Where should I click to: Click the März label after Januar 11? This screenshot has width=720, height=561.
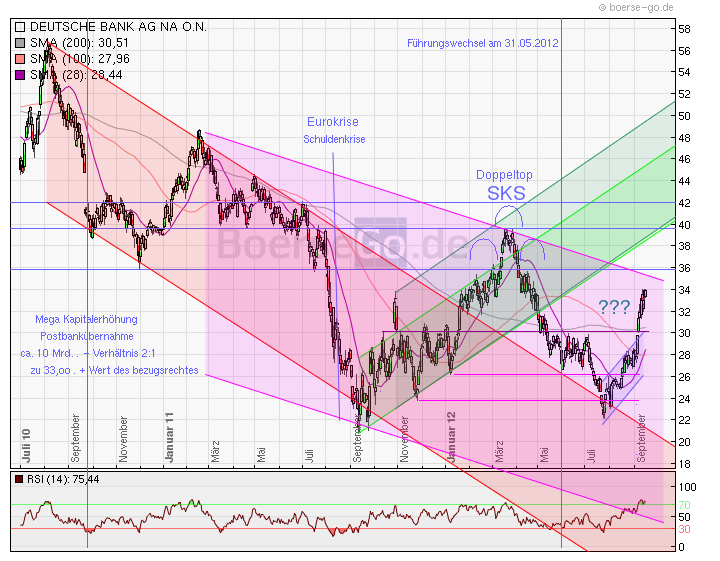click(x=215, y=452)
